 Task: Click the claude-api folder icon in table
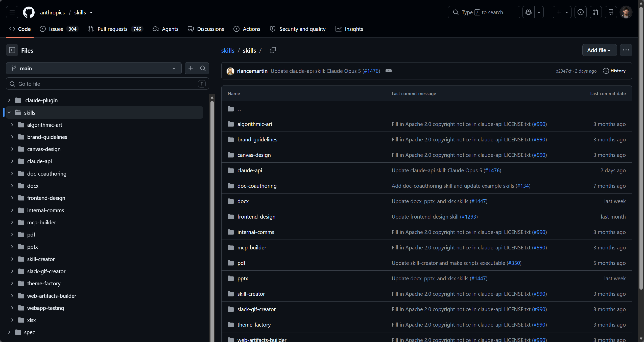231,170
